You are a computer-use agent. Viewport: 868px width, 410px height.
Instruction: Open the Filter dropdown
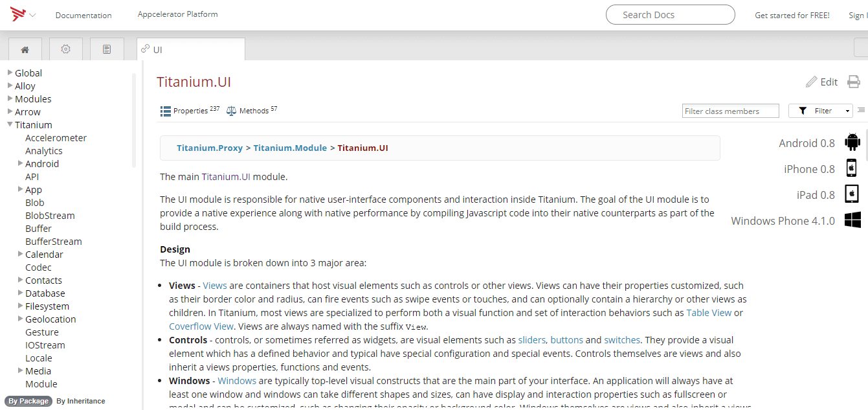coord(820,111)
